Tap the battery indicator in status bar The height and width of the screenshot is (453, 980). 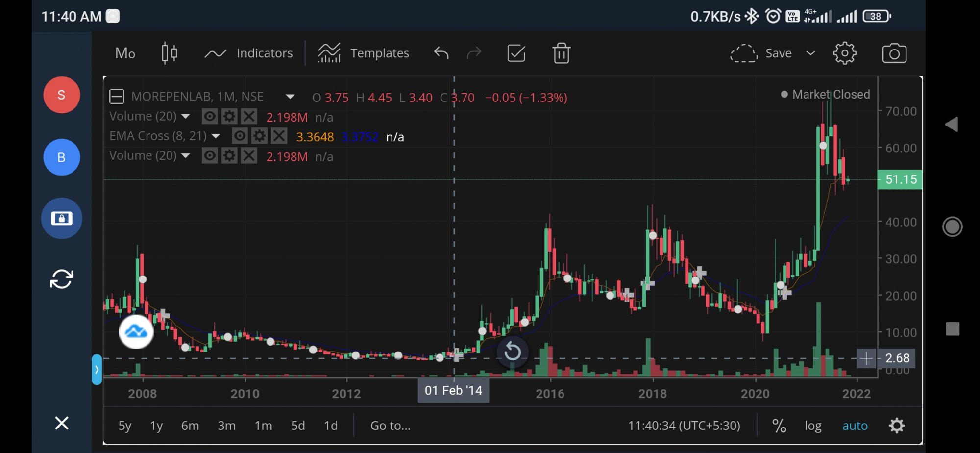(877, 16)
